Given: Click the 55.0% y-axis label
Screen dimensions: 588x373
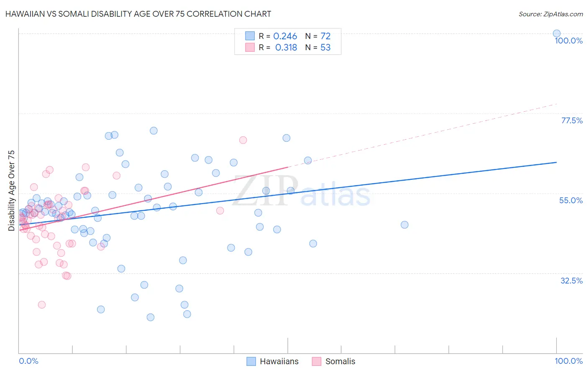Looking at the screenshot, I should [571, 200].
